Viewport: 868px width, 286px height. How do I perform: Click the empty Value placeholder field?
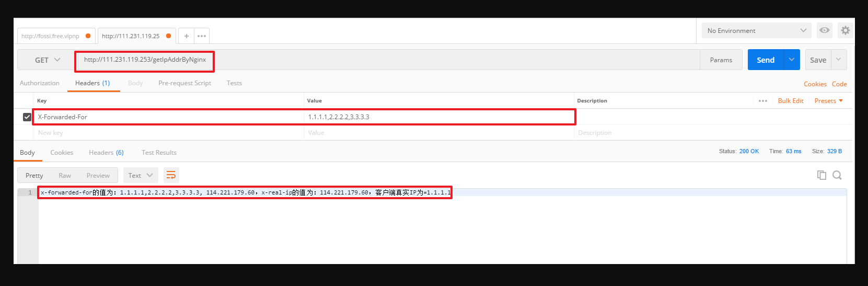pyautogui.click(x=439, y=133)
